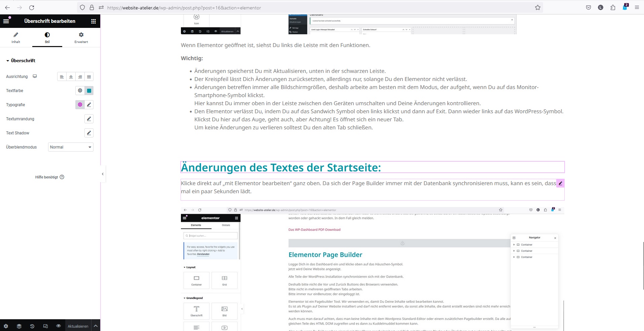
Task: Collapse the Elementor side panel
Action: 103,174
